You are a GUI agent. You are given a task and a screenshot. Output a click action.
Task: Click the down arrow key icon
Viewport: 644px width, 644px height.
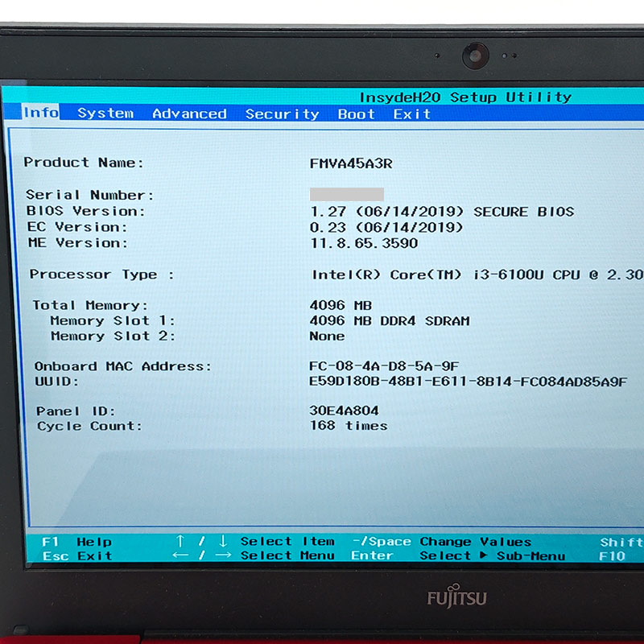pos(223,541)
